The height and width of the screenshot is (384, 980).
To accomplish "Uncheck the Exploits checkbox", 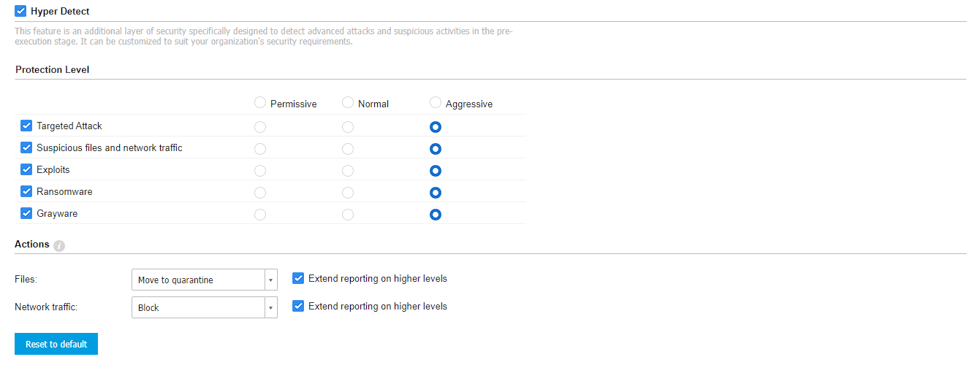I will pyautogui.click(x=26, y=169).
